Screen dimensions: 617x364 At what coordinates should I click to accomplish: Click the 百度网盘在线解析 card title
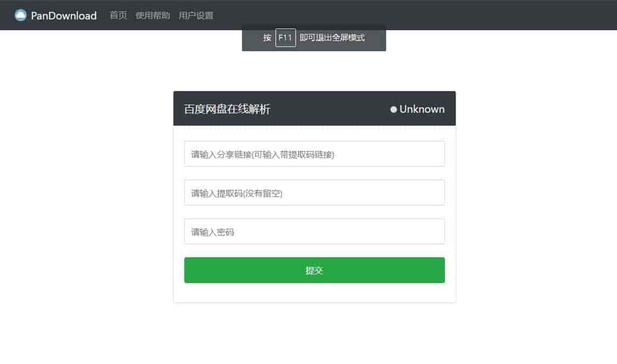[x=227, y=109]
